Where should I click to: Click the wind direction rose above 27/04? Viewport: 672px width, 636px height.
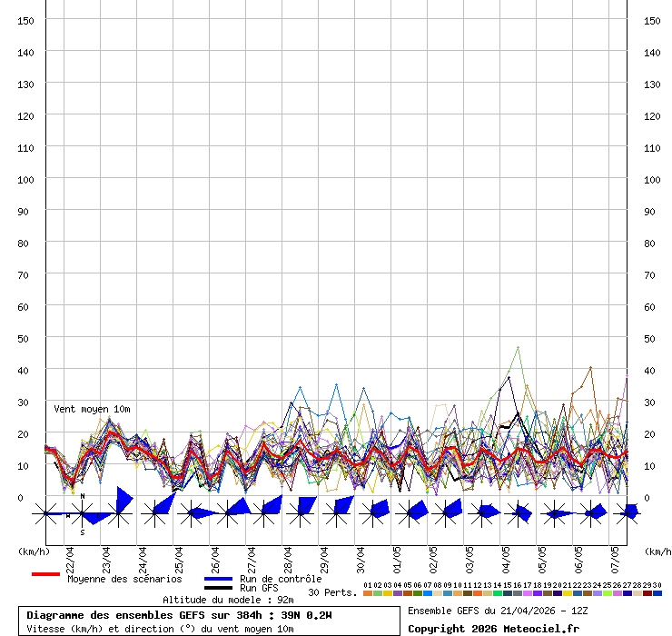coord(264,514)
